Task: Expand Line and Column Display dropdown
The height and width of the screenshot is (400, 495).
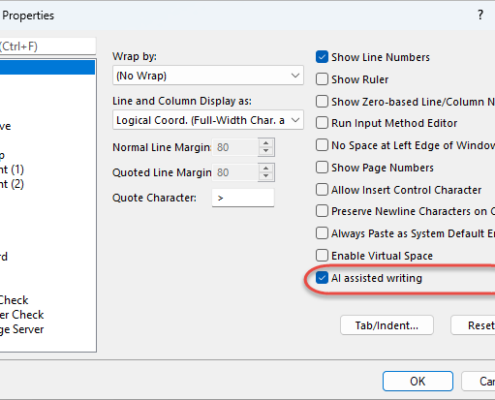Action: coord(208,120)
